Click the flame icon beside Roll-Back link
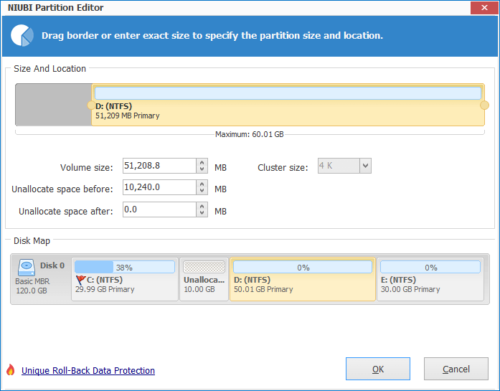 (11, 370)
